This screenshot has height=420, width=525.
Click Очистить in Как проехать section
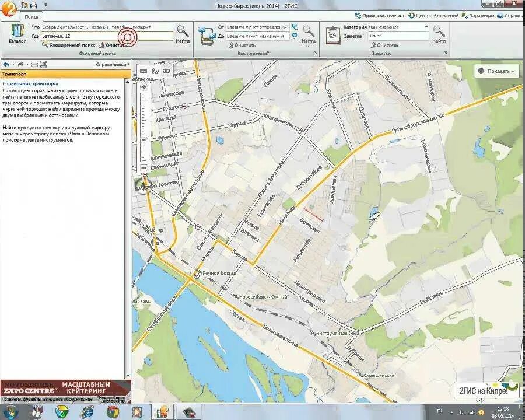point(243,45)
